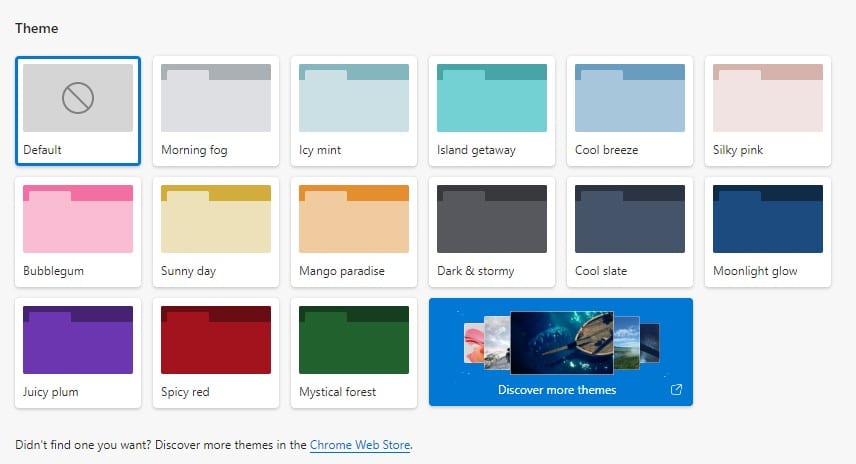Switch to the Silky pink theme
The height and width of the screenshot is (464, 856).
768,111
